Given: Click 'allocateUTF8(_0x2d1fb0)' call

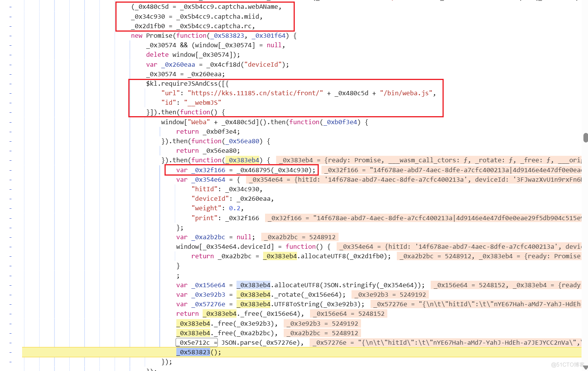Looking at the screenshot, I should coord(344,256).
